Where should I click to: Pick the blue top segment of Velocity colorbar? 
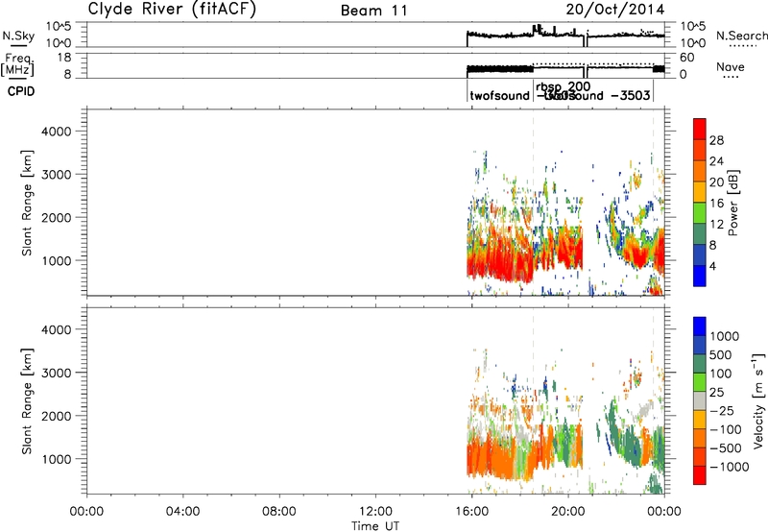click(x=700, y=326)
